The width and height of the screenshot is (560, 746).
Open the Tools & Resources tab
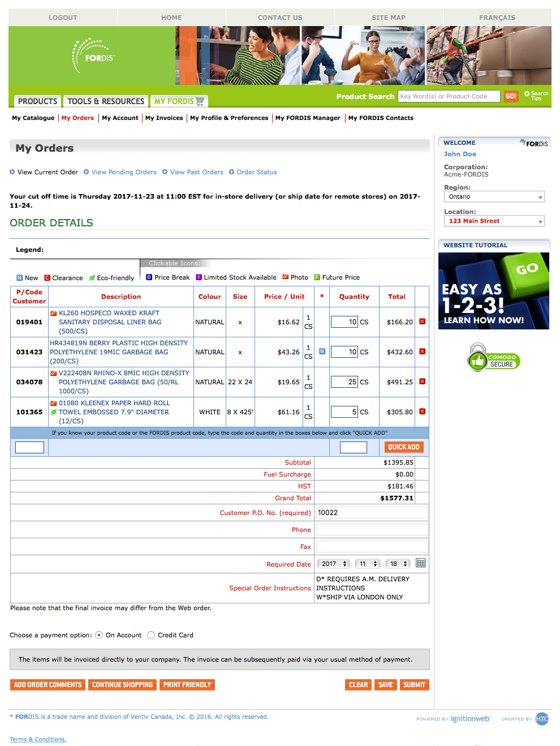click(x=106, y=101)
